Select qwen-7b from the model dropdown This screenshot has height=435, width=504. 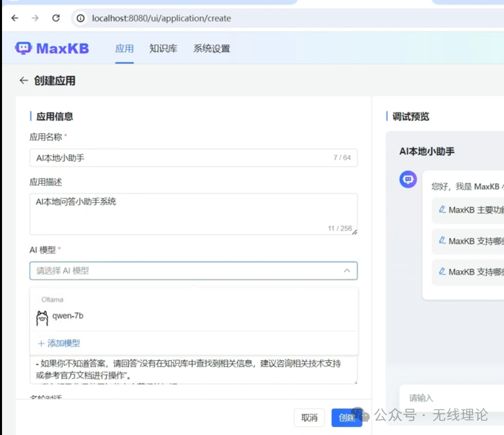pyautogui.click(x=68, y=317)
